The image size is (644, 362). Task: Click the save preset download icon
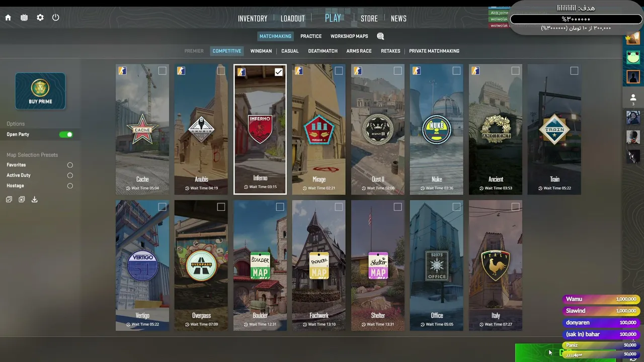(34, 200)
